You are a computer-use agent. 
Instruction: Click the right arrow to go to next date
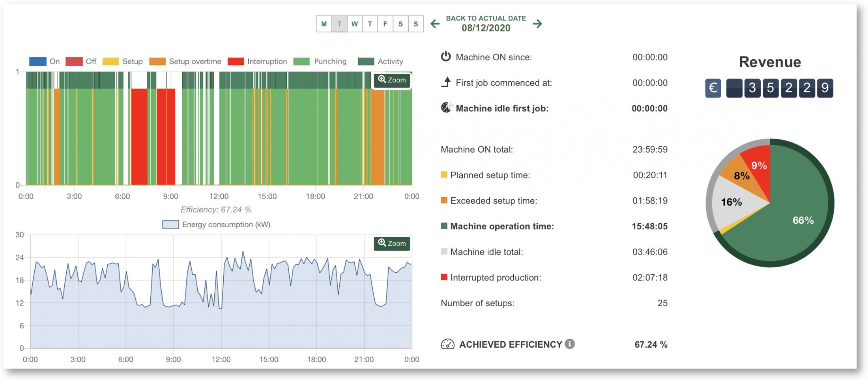tap(537, 24)
